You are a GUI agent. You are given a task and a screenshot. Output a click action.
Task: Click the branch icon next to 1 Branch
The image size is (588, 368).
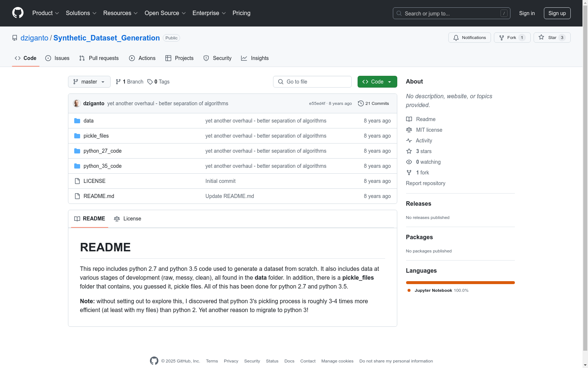[118, 82]
